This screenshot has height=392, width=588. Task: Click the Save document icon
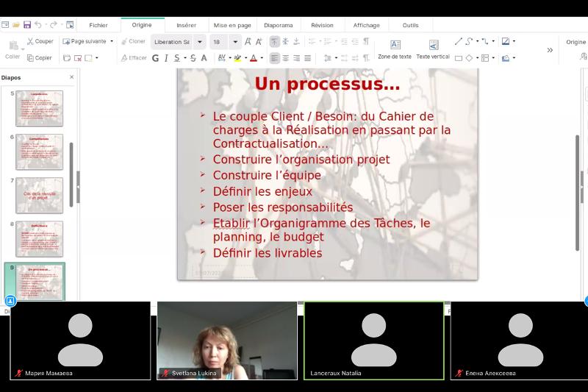[27, 25]
